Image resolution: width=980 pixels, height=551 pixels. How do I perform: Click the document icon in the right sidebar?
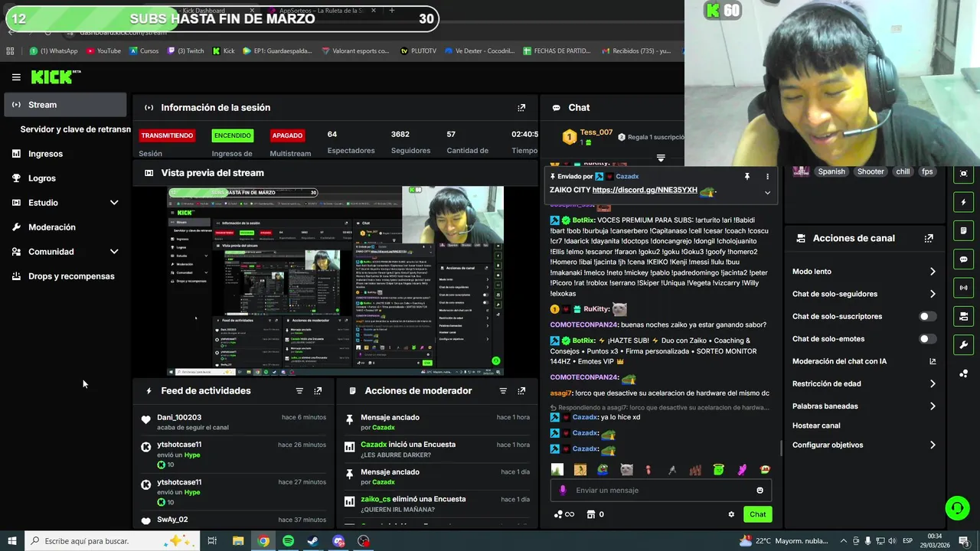click(963, 230)
